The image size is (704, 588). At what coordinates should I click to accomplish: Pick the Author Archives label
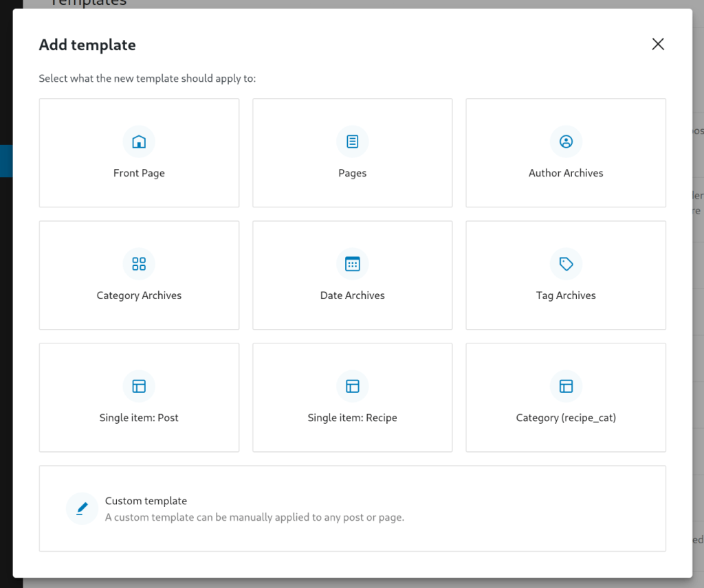(566, 173)
